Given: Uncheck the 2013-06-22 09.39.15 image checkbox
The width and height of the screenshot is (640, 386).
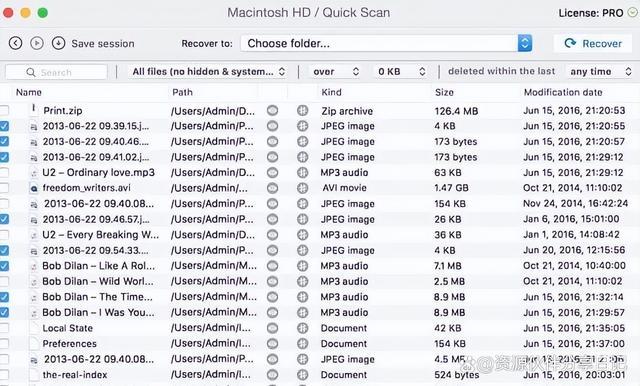Looking at the screenshot, I should 4,126.
